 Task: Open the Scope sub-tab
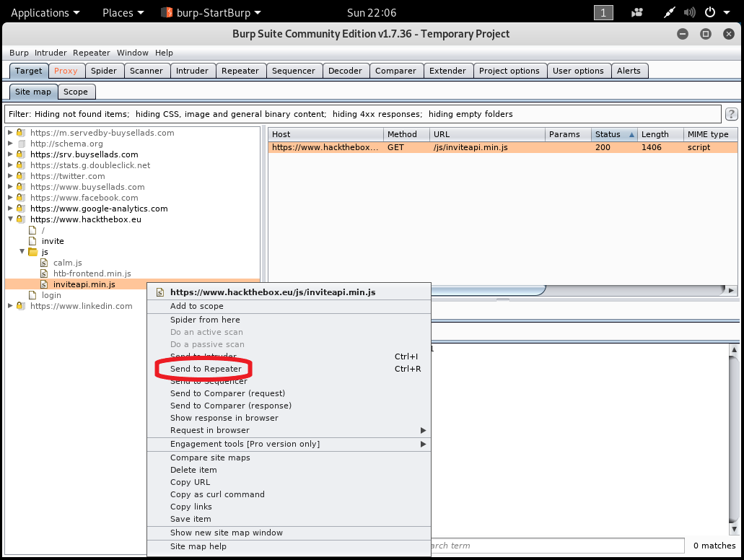[x=75, y=92]
